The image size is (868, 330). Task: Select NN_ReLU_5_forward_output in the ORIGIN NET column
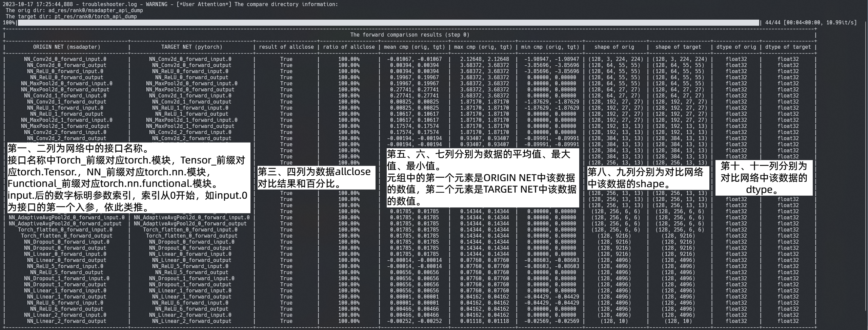coord(67,272)
